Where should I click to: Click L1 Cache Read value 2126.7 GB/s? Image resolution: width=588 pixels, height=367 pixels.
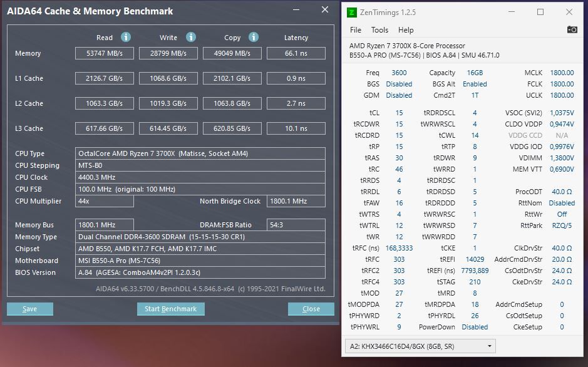[x=105, y=78]
